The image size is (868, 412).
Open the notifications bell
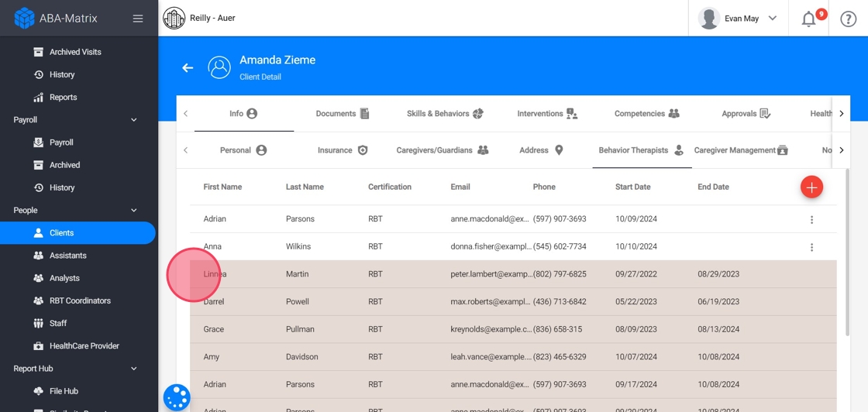808,19
